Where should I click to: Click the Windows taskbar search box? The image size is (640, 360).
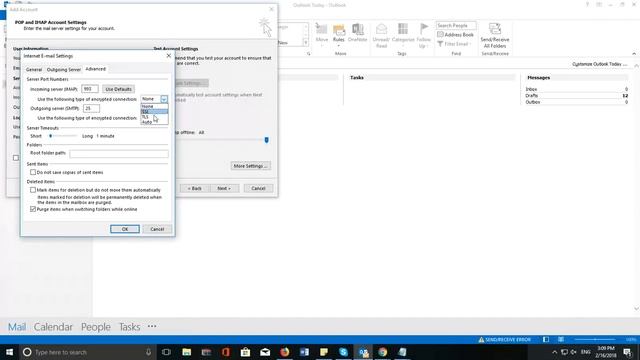pos(88,352)
